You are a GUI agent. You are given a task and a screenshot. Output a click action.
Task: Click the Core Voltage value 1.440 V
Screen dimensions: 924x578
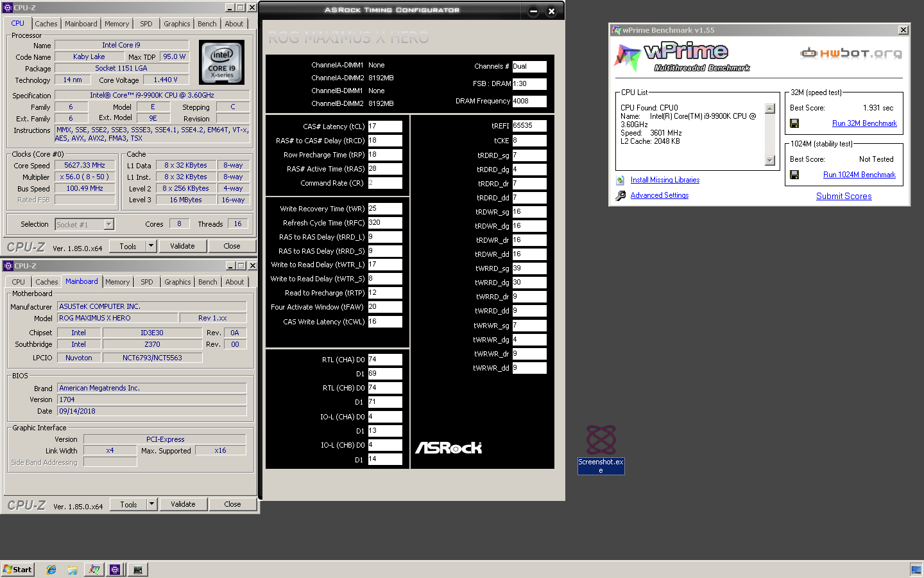(x=166, y=80)
